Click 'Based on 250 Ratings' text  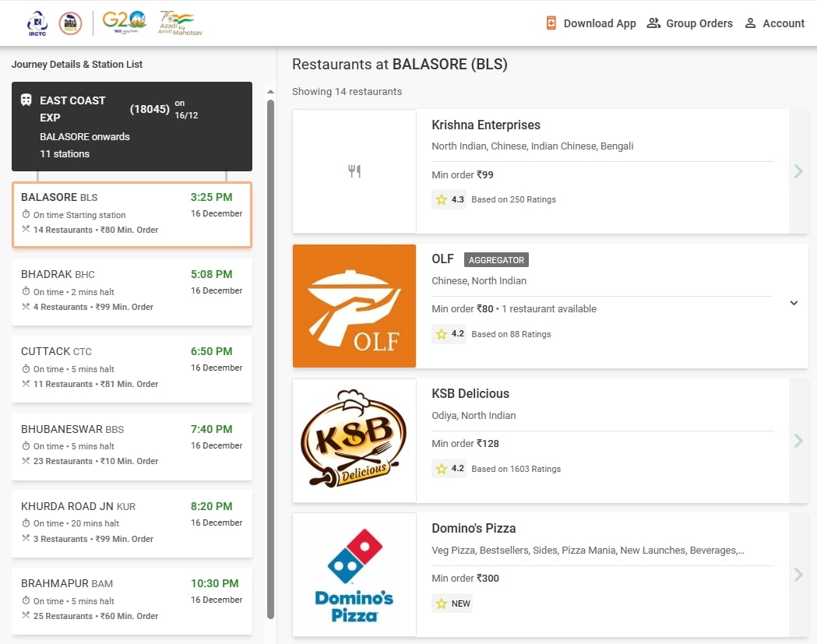(x=514, y=199)
